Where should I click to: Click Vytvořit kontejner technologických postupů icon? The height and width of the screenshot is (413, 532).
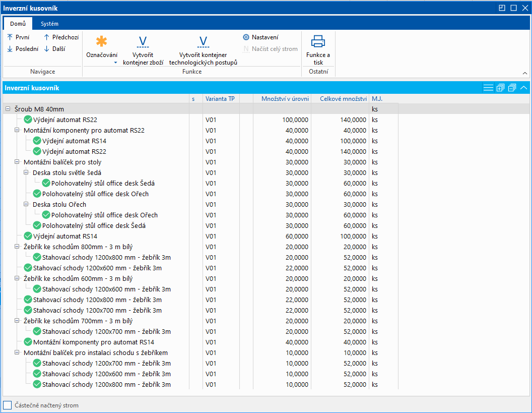click(203, 42)
